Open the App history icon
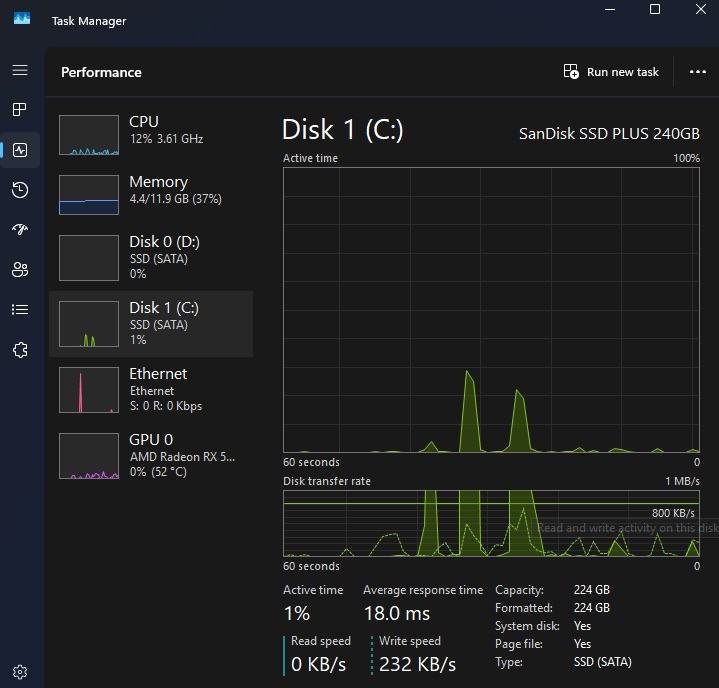This screenshot has height=688, width=719. [20, 190]
